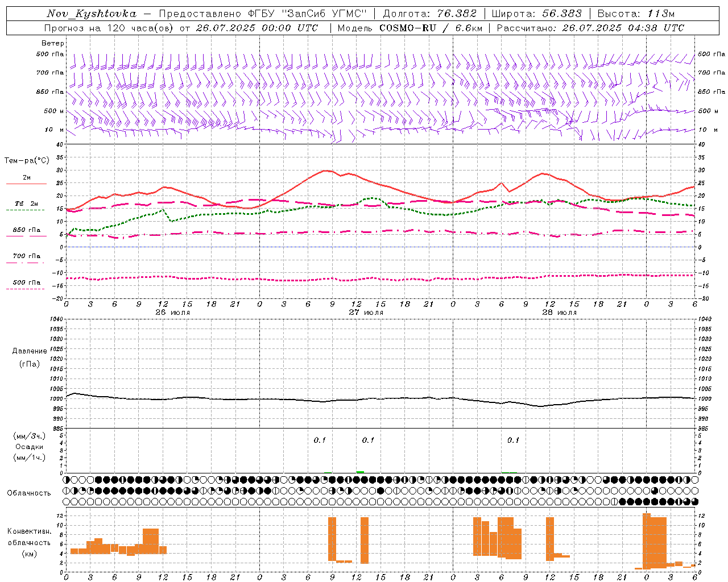Select the 'Предоставлено ФГБУ "ЗапСиб УГМС"' provider text
The image size is (728, 582).
click(x=263, y=14)
